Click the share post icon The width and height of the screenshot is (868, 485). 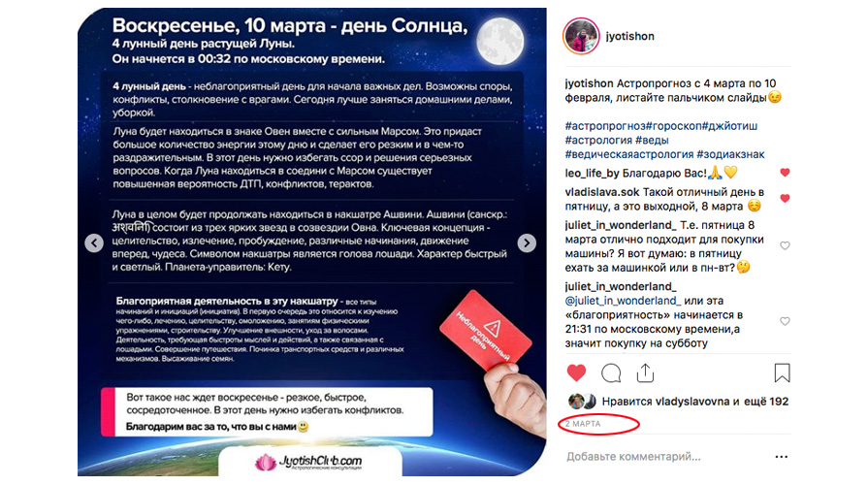pos(646,372)
